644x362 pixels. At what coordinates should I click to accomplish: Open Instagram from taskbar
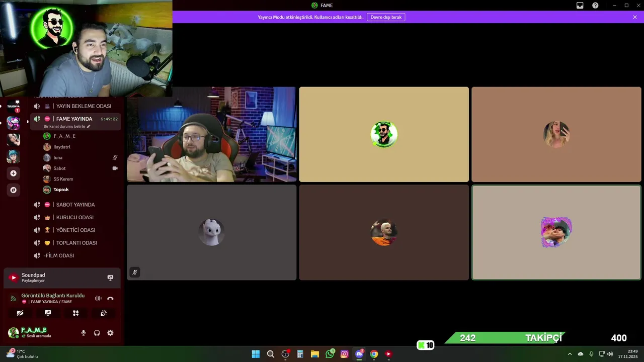(344, 354)
